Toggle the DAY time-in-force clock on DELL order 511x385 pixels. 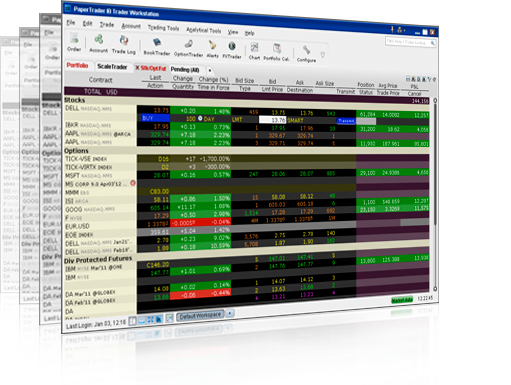pyautogui.click(x=200, y=118)
